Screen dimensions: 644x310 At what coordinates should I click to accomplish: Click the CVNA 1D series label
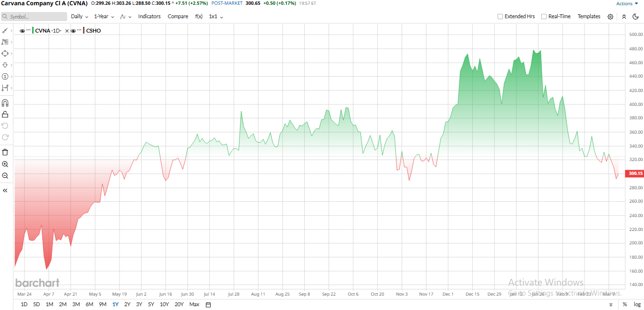tap(48, 31)
